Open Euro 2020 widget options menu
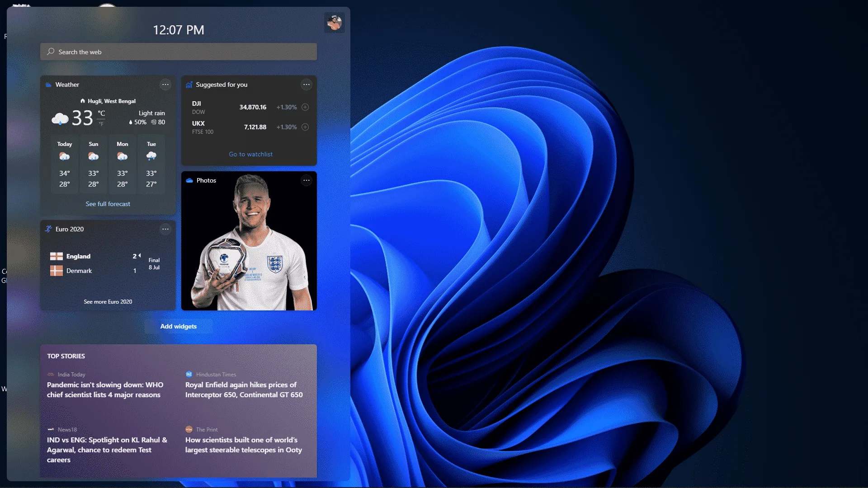The image size is (868, 488). click(165, 229)
